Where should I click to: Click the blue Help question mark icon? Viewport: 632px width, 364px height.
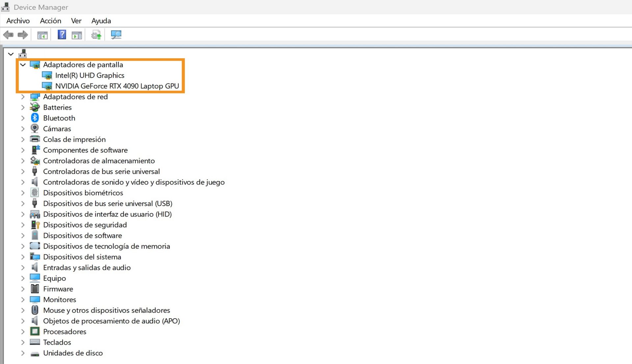coord(62,35)
